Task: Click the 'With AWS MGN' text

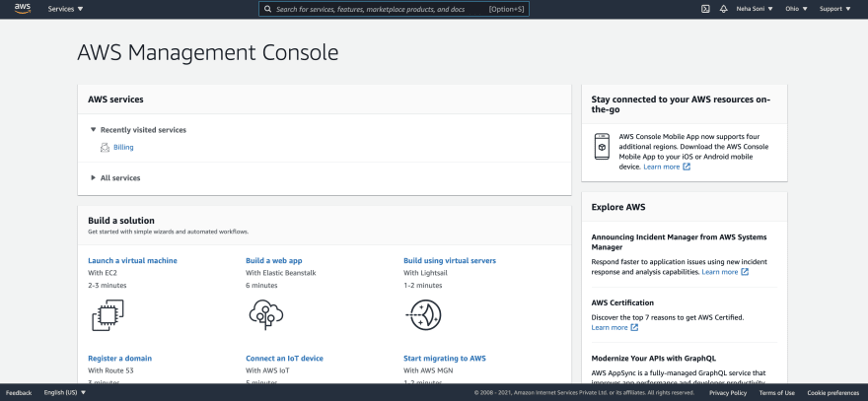Action: [x=428, y=370]
